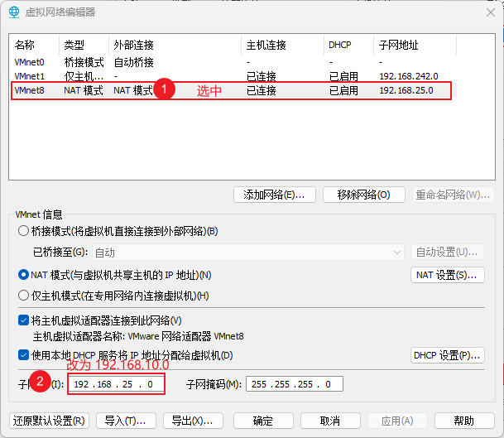Select NAT 模式 radio button
Viewport: 504px width, 438px height.
[23, 274]
